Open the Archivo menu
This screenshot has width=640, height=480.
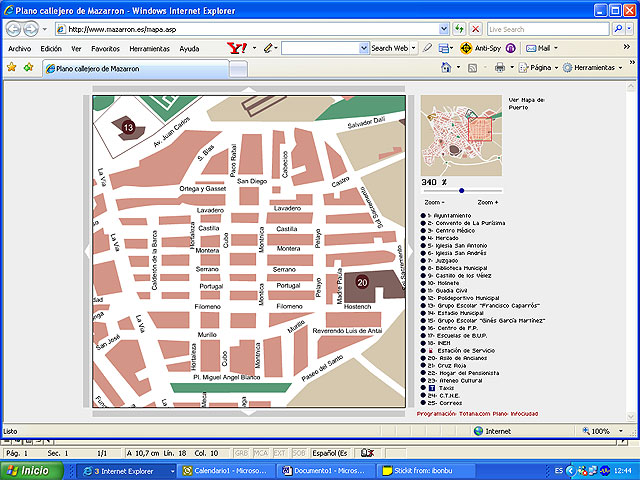[20, 48]
